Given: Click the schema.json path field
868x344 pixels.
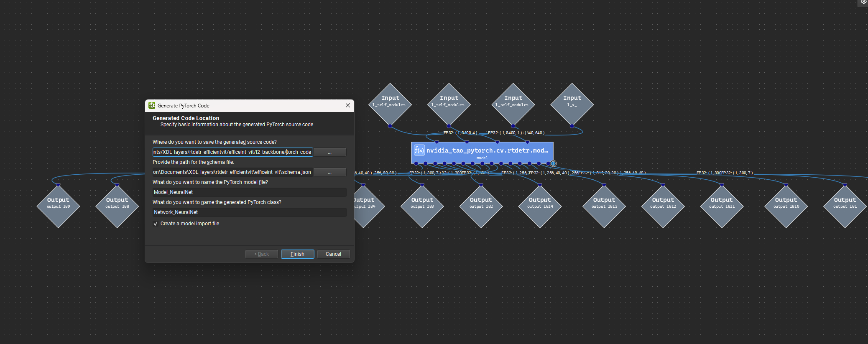Looking at the screenshot, I should pyautogui.click(x=232, y=172).
